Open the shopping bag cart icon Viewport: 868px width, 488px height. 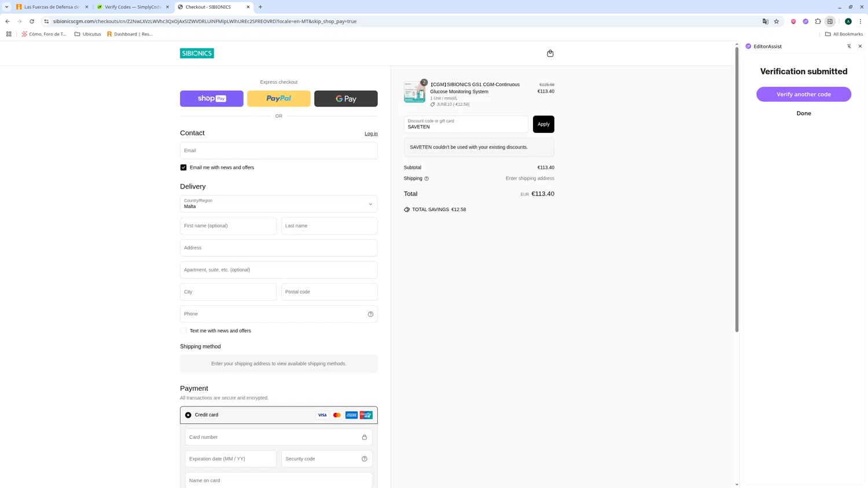pos(550,53)
